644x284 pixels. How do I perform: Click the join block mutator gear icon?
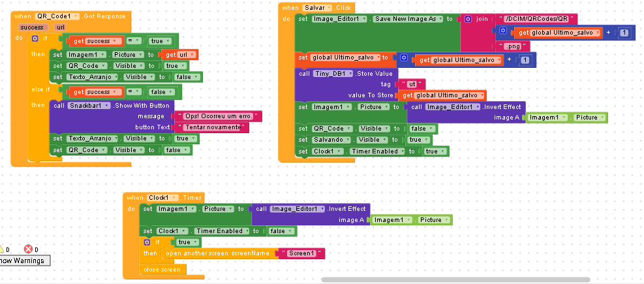tap(468, 19)
